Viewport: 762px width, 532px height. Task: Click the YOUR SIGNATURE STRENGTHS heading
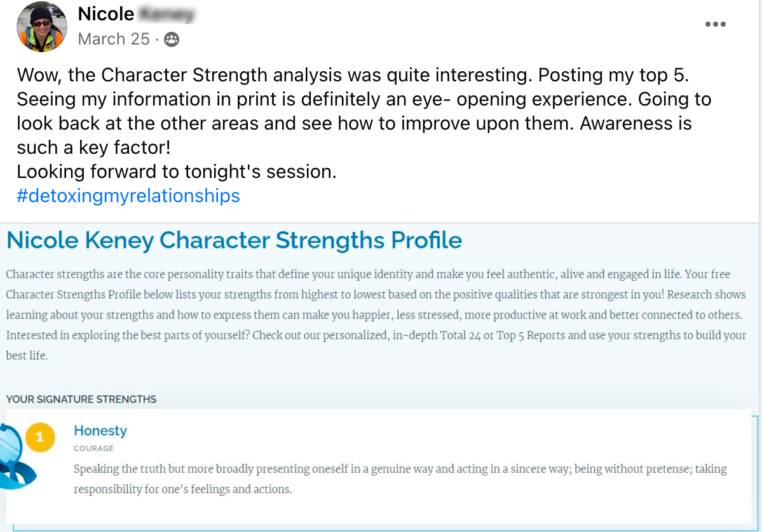click(81, 399)
